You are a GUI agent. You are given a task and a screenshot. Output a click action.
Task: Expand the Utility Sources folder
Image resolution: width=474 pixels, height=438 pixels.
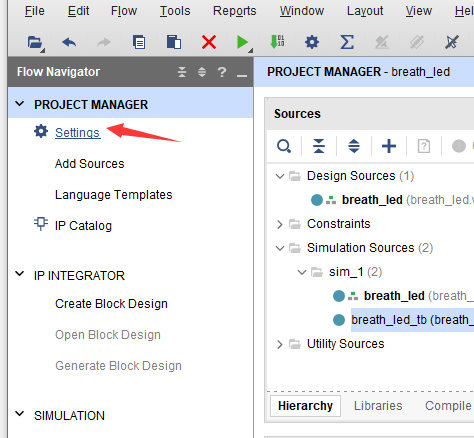click(x=280, y=344)
